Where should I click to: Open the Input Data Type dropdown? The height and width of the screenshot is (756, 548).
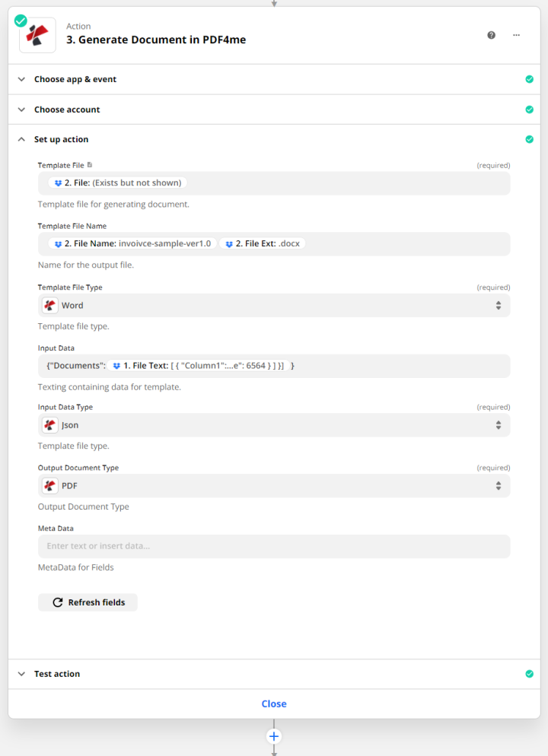point(499,424)
